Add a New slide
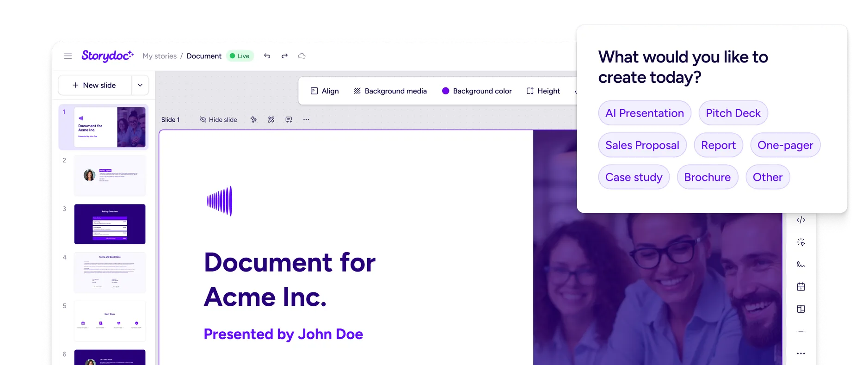 coord(95,85)
